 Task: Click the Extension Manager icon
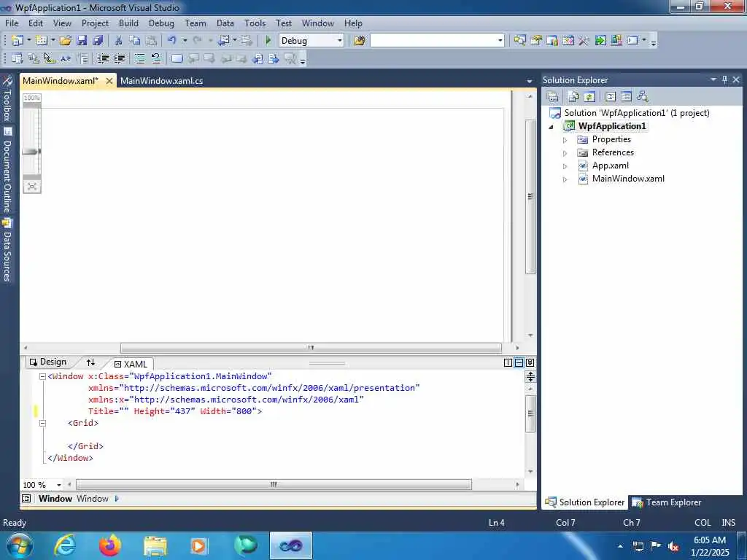pyautogui.click(x=616, y=41)
